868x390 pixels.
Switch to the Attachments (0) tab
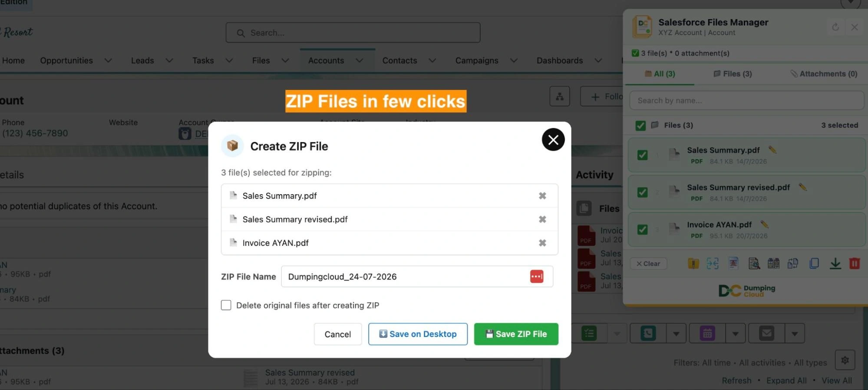824,74
